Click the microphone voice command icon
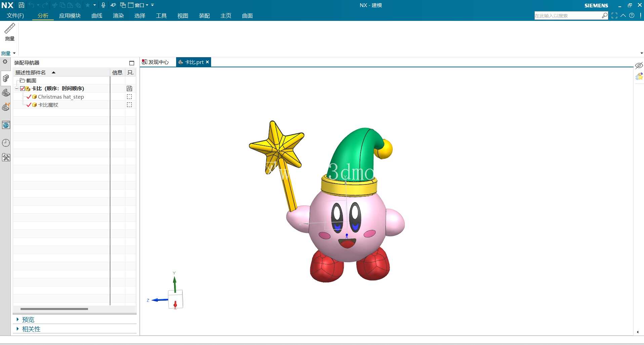Image resolution: width=644 pixels, height=345 pixels. pyautogui.click(x=104, y=5)
